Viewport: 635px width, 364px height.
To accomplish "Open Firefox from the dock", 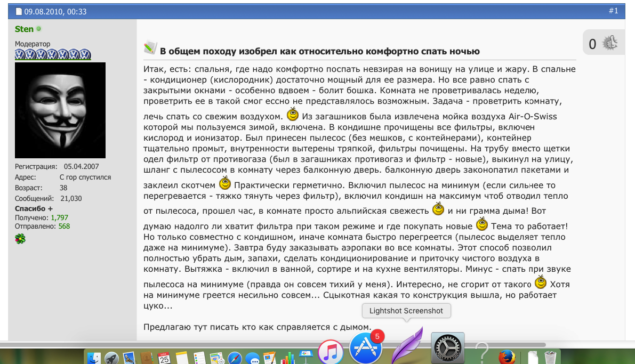I will [508, 356].
